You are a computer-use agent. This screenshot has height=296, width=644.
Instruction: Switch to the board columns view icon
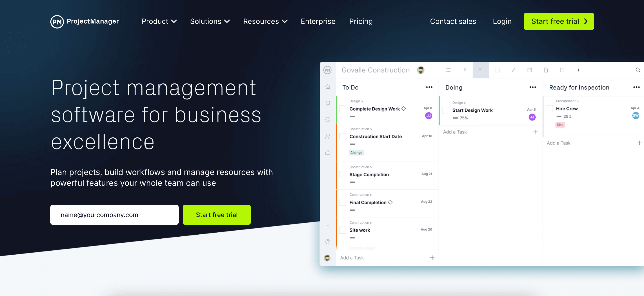click(x=464, y=70)
